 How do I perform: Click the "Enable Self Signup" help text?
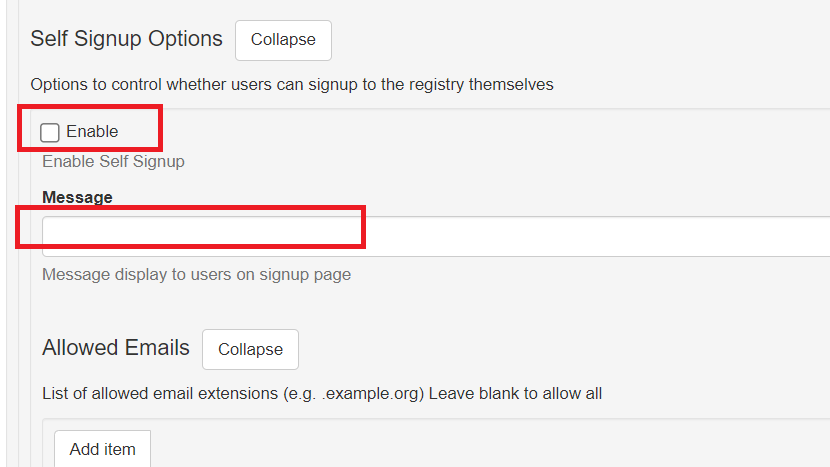(113, 161)
